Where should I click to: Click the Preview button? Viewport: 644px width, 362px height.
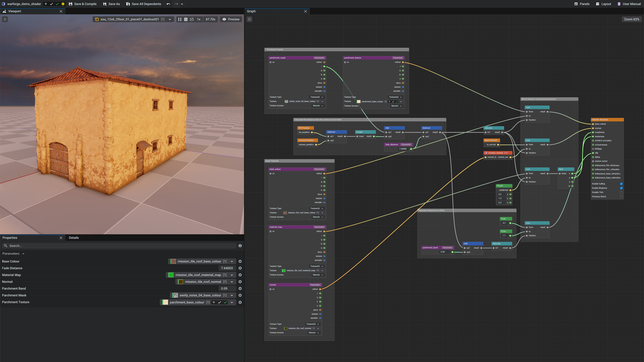(231, 19)
